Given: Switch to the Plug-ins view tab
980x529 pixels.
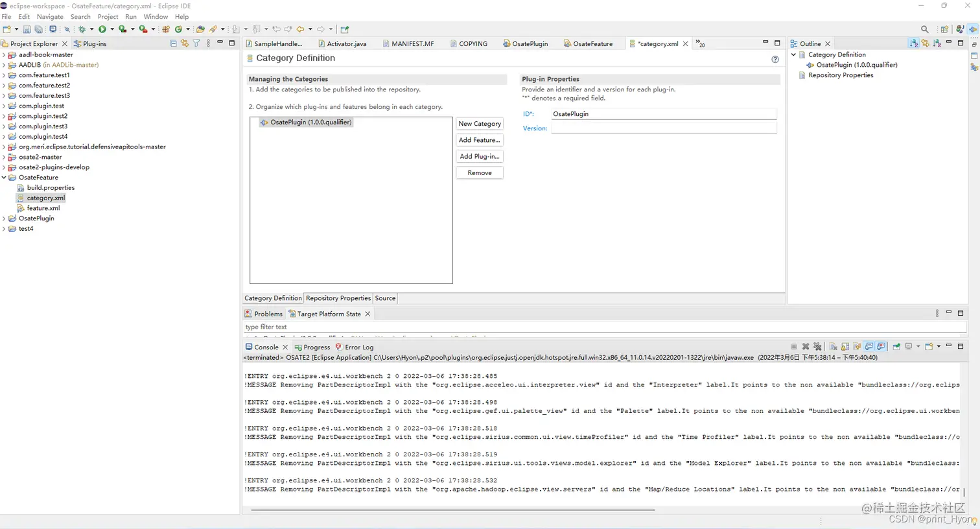Looking at the screenshot, I should click(89, 43).
